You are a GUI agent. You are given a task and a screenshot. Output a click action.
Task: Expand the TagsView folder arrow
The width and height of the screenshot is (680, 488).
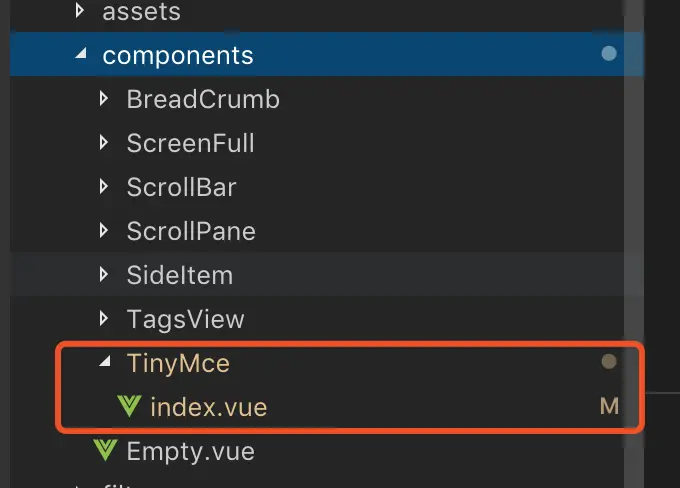coord(104,319)
